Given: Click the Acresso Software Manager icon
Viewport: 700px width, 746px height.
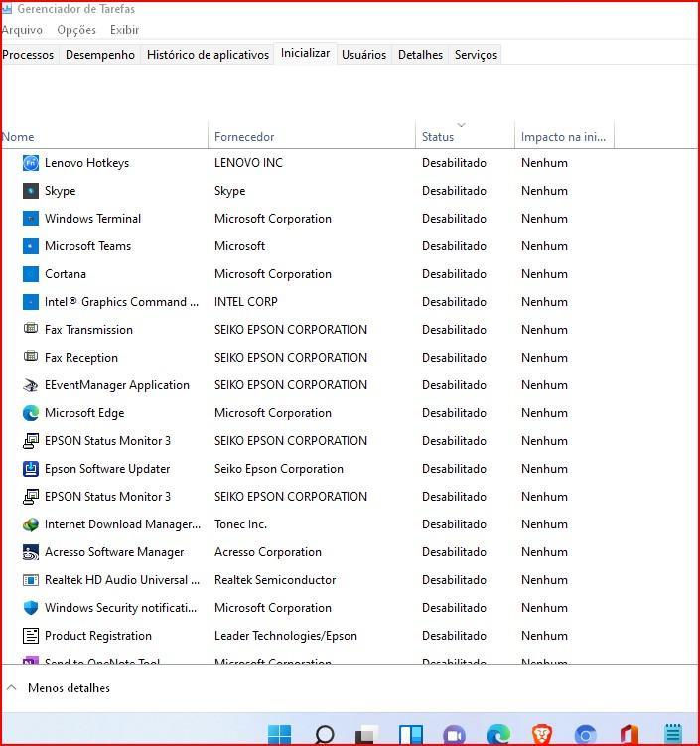Looking at the screenshot, I should 31,552.
